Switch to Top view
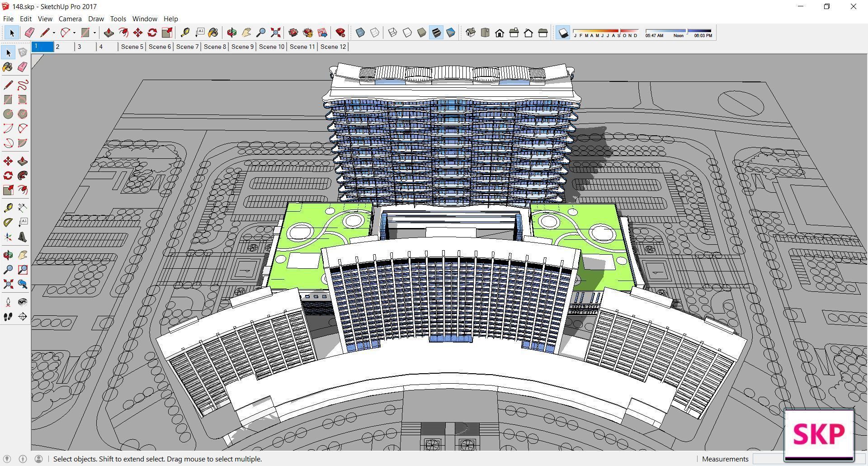 click(x=485, y=33)
